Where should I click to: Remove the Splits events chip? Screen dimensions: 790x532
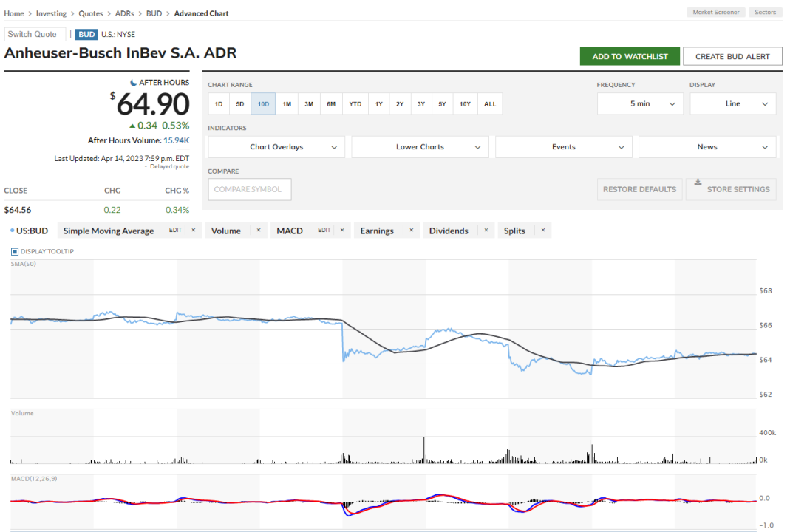(x=542, y=231)
